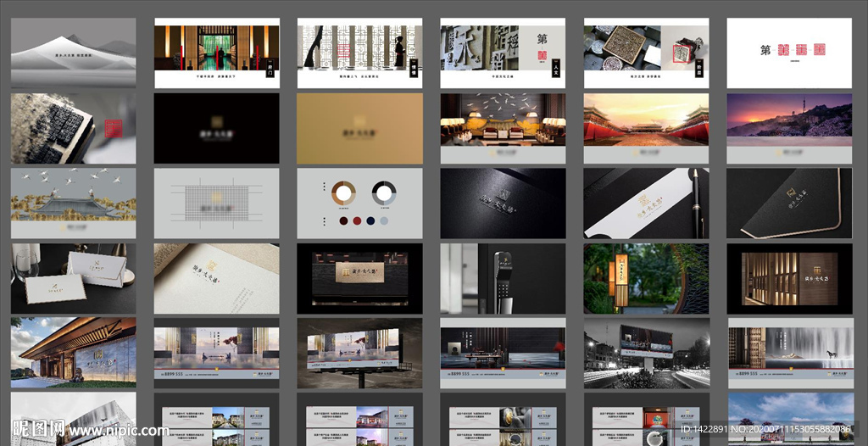This screenshot has height=446, width=868.
Task: Select the navy blue circle swatch
Action: click(x=370, y=220)
